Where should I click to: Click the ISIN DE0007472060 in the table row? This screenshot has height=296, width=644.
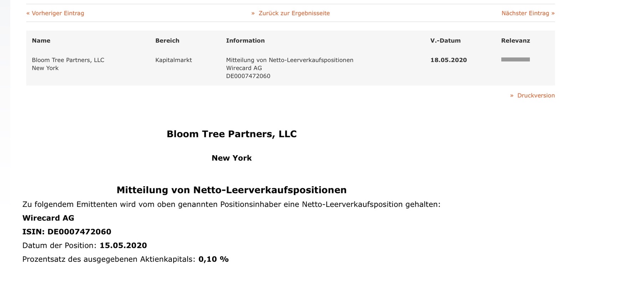(249, 76)
